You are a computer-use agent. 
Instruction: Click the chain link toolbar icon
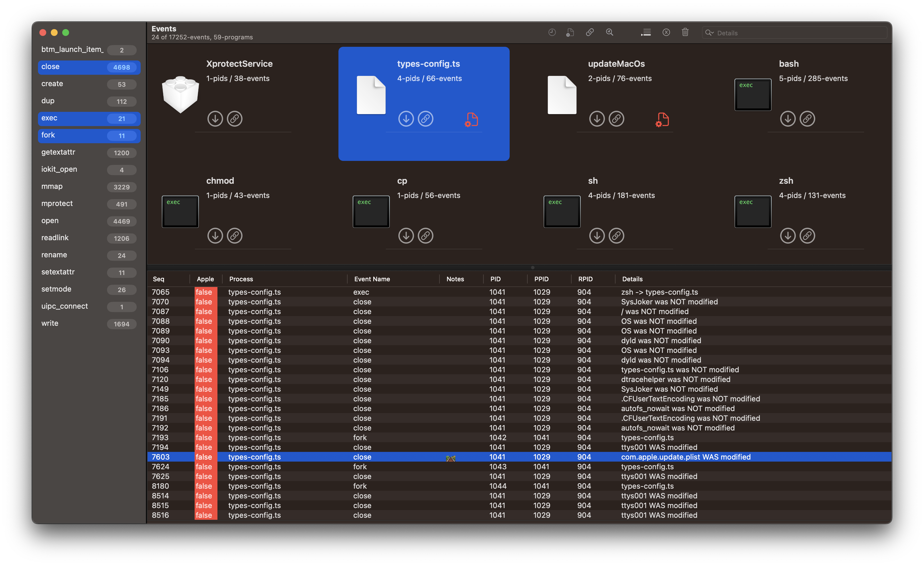click(x=590, y=33)
